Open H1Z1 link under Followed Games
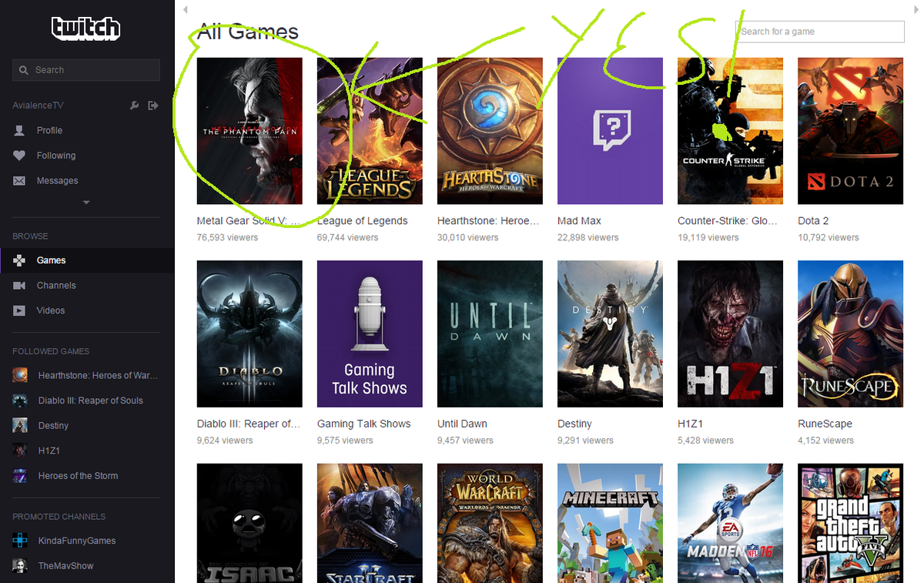Screen dimensions: 924x583 pos(49,451)
